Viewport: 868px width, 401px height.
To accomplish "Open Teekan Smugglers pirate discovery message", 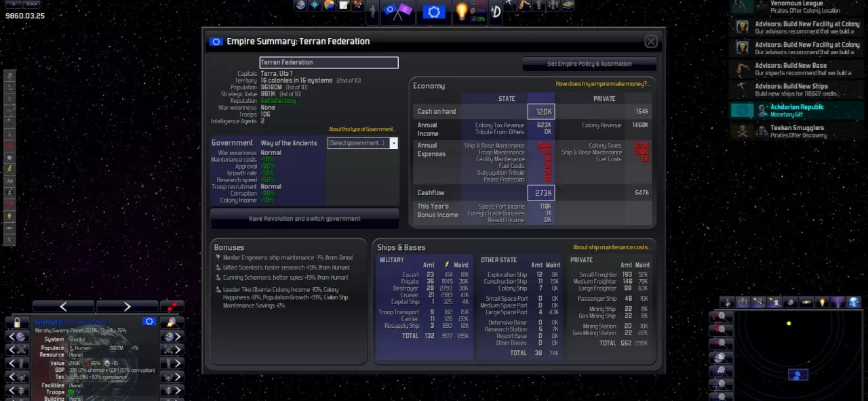I will (x=796, y=131).
